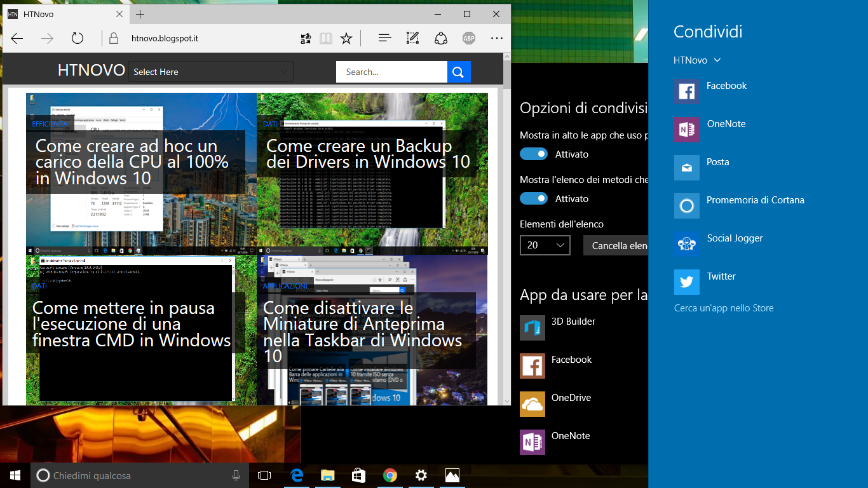Image resolution: width=868 pixels, height=488 pixels.
Task: Reload the page with the refresh icon
Action: click(78, 38)
